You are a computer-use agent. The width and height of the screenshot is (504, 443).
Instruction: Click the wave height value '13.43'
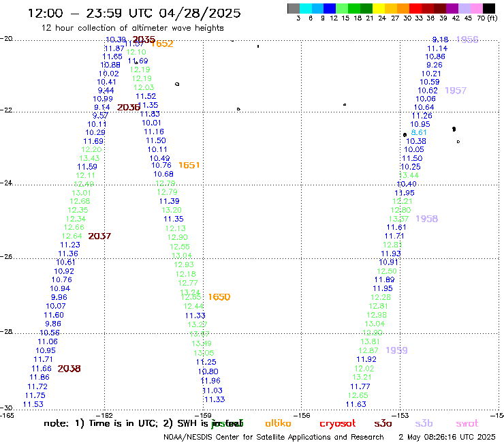[x=89, y=158]
